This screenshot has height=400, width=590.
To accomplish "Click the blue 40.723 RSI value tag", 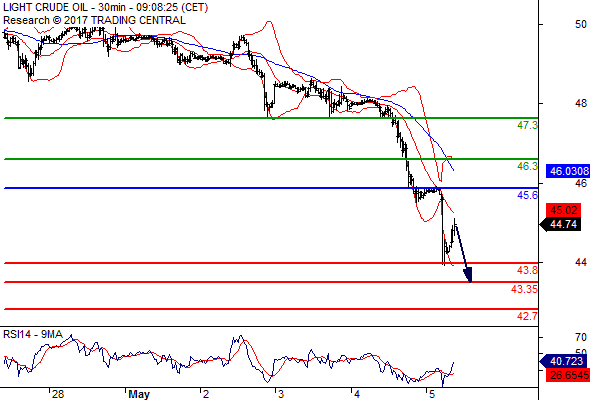I will (x=563, y=361).
